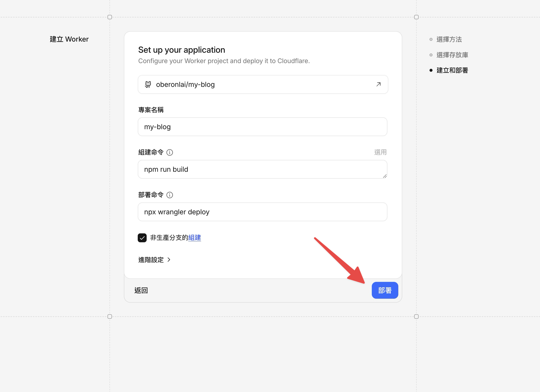Click the resize handle on the build command box
Image resolution: width=540 pixels, height=392 pixels.
[x=385, y=176]
